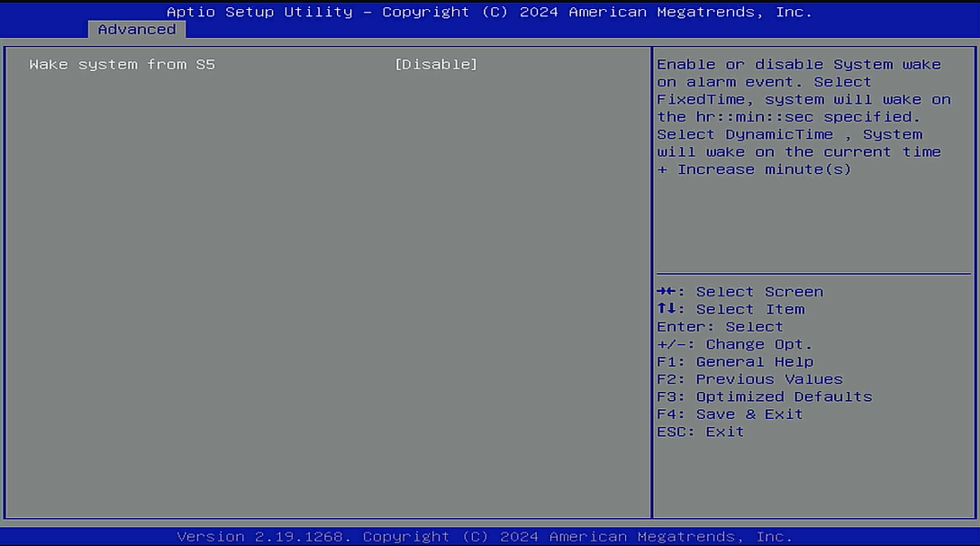The image size is (980, 546).
Task: Open the [Disable] option value
Action: pyautogui.click(x=436, y=64)
